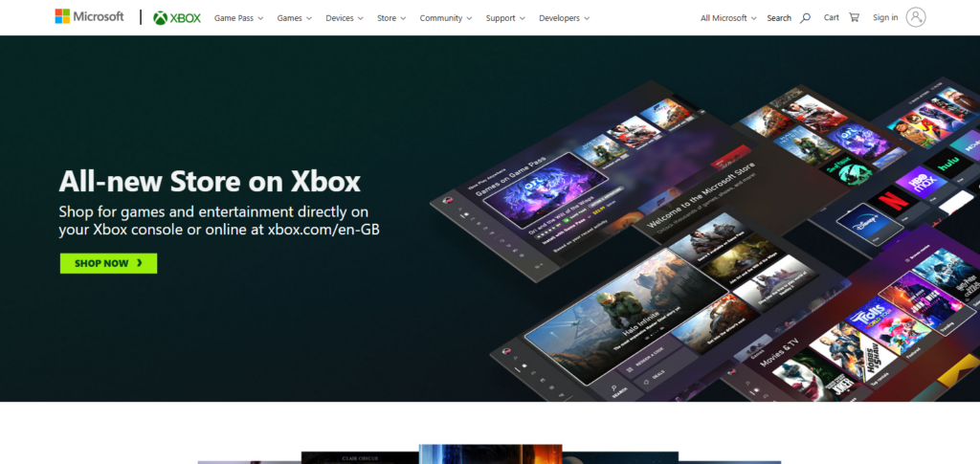The width and height of the screenshot is (980, 464).
Task: Expand the Games menu
Action: [x=295, y=18]
